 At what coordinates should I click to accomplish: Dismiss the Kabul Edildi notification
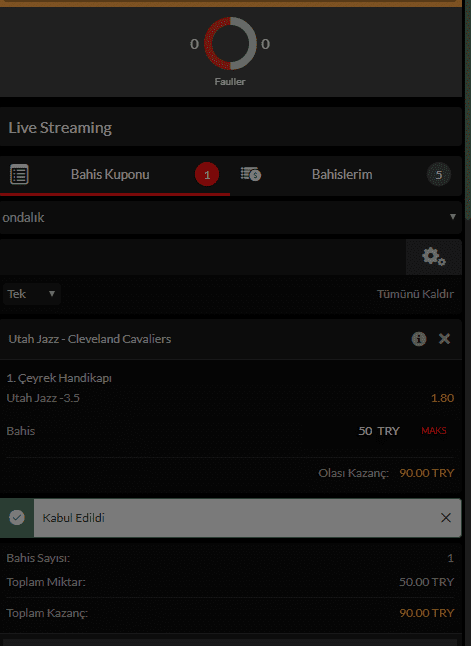[x=445, y=517]
